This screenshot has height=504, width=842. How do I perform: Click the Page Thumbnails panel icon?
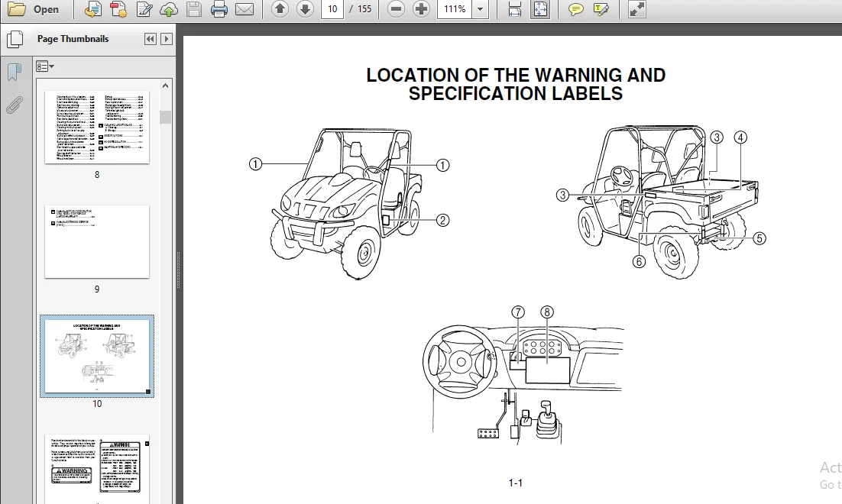click(15, 39)
